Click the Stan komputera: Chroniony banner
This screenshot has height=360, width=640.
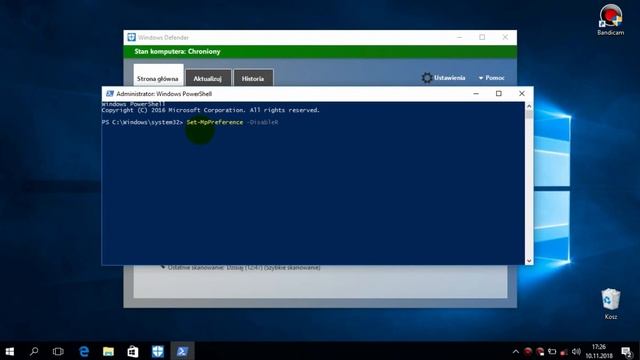pos(320,51)
